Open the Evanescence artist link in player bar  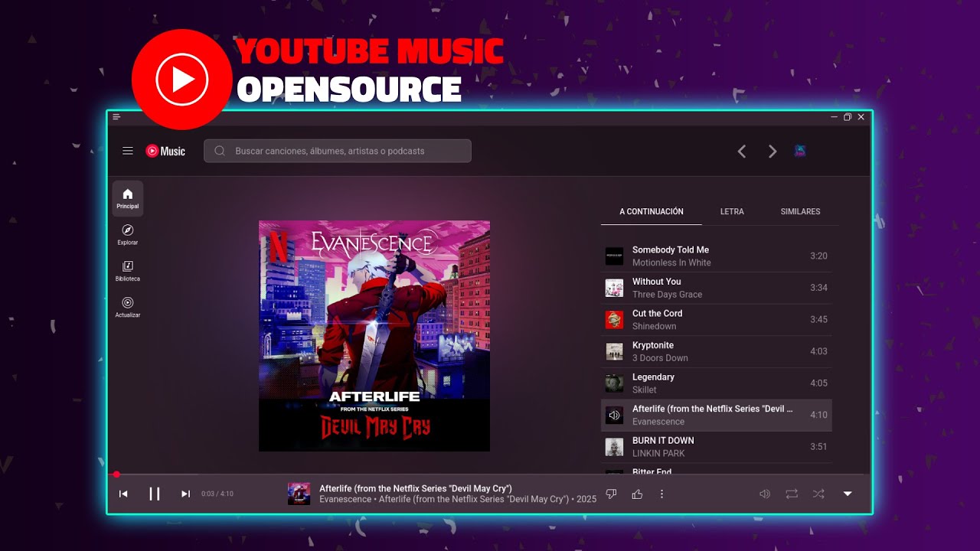pos(346,499)
